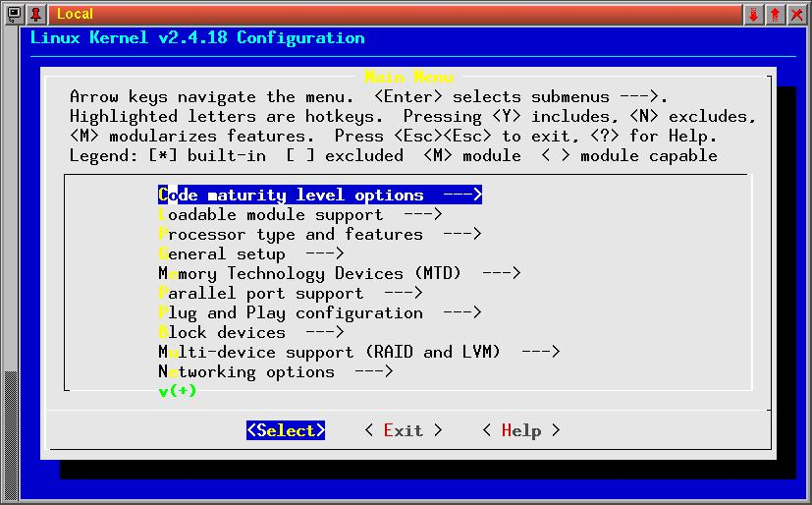Open Loadable module support submenu
The height and width of the screenshot is (505, 812).
[x=300, y=214]
